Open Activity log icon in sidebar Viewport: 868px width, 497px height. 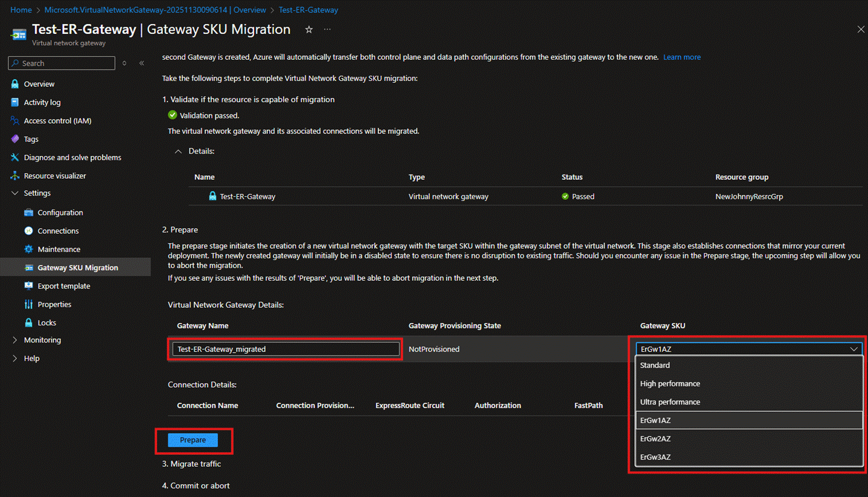(x=15, y=103)
